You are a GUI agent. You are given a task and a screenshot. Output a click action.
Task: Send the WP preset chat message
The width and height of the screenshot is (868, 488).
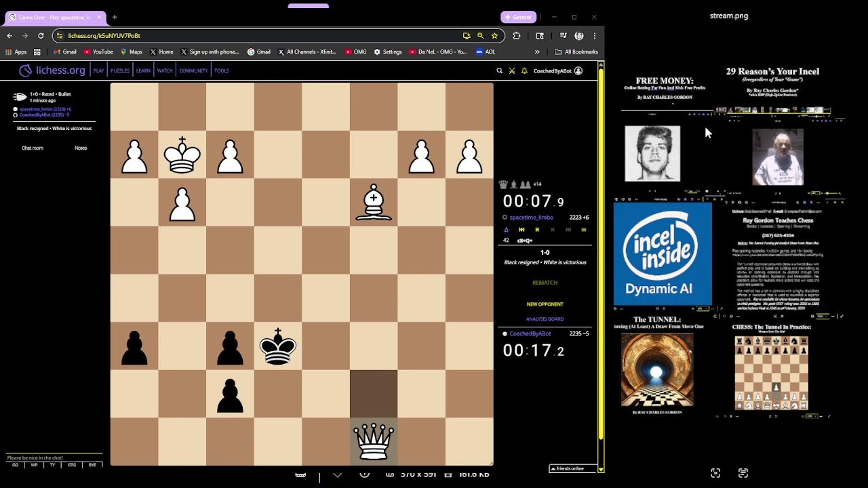coord(35,465)
